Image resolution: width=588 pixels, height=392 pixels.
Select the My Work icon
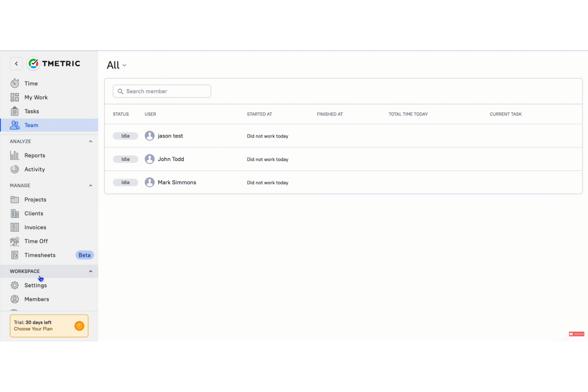(14, 97)
